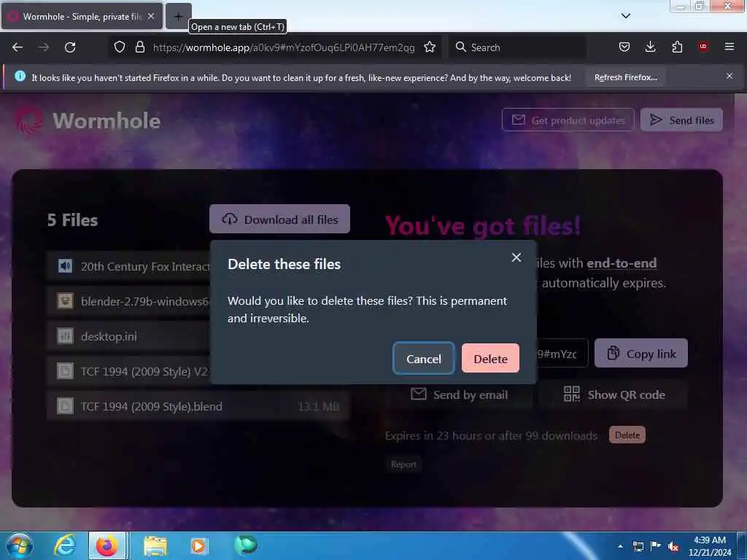Open uBlock Origin extension icon
The width and height of the screenshot is (747, 560).
tap(703, 47)
